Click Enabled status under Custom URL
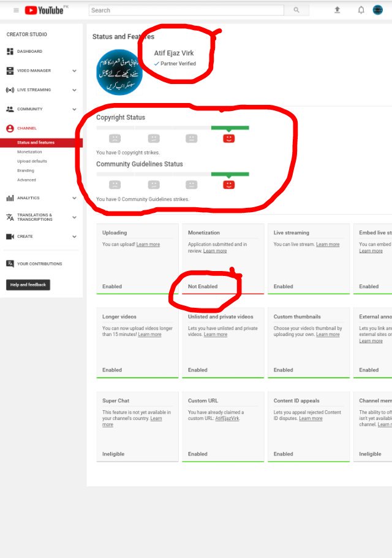The width and height of the screenshot is (392, 558). click(x=198, y=454)
